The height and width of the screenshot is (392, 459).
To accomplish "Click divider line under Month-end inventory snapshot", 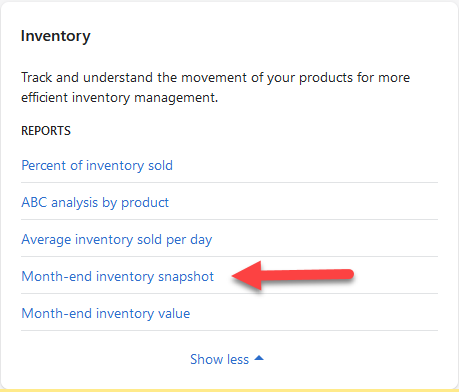I will [229, 294].
